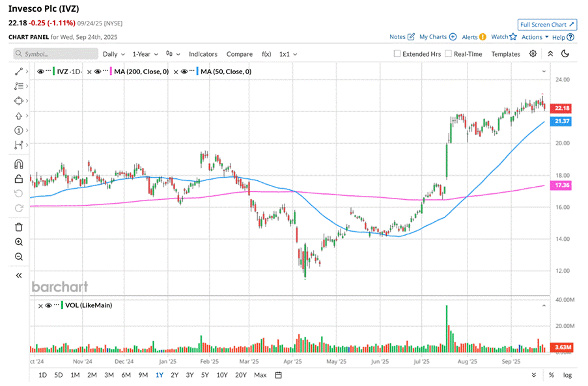Zoom out using the magnifier minus icon
The height and width of the screenshot is (386, 588).
(x=18, y=256)
